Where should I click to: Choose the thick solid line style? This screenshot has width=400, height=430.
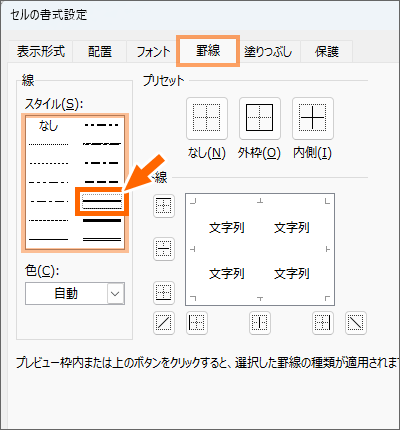(102, 220)
